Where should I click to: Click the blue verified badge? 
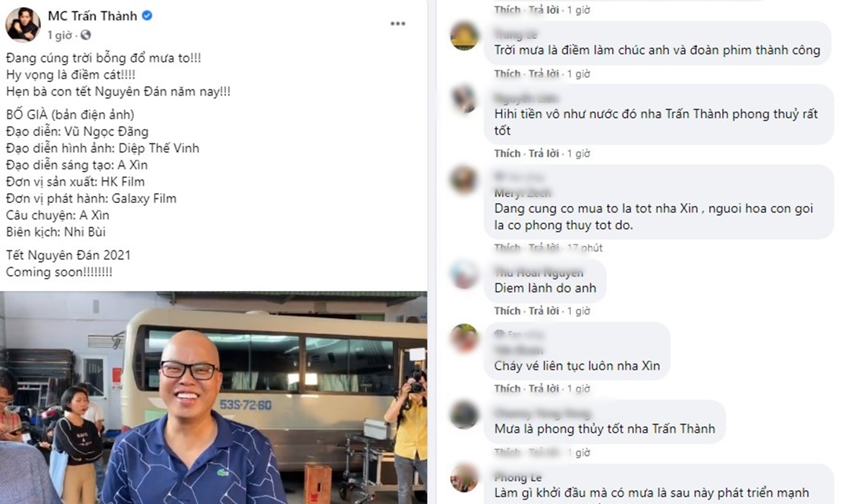click(x=147, y=16)
